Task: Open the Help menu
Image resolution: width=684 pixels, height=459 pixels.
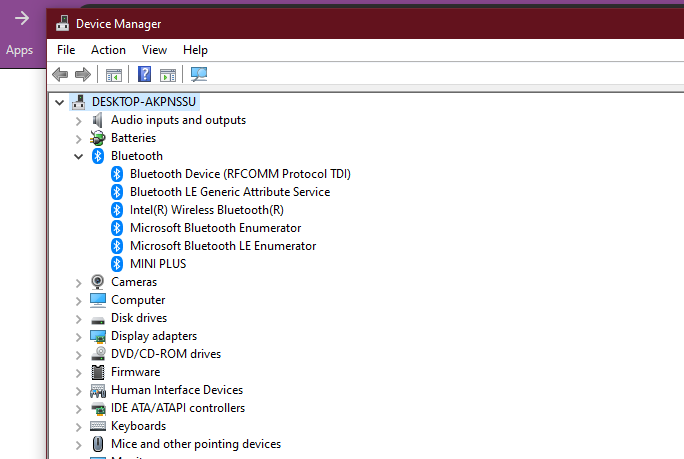Action: (195, 50)
